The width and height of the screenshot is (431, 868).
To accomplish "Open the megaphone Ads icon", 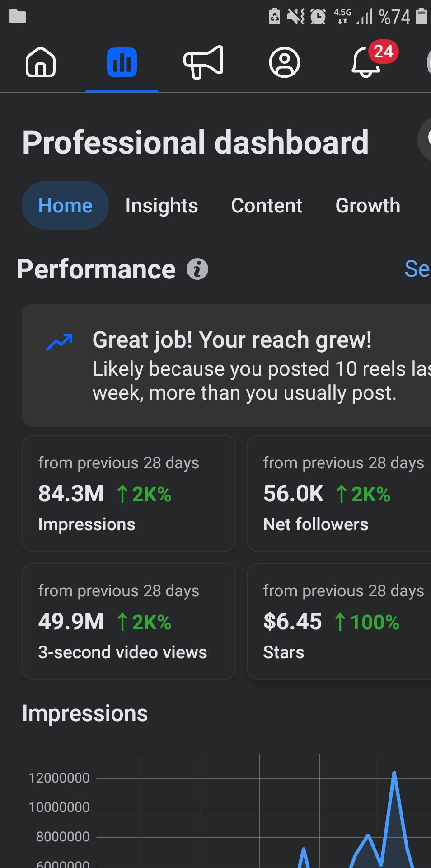I will point(203,62).
